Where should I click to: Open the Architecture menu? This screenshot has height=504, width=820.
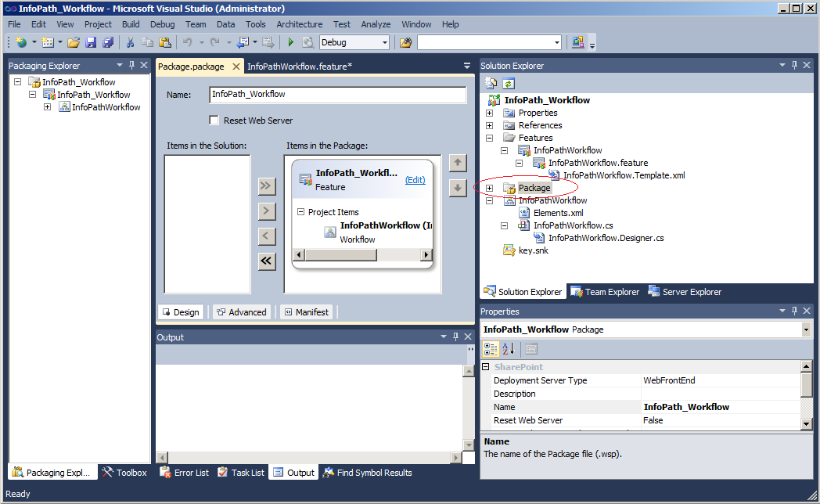tap(300, 24)
